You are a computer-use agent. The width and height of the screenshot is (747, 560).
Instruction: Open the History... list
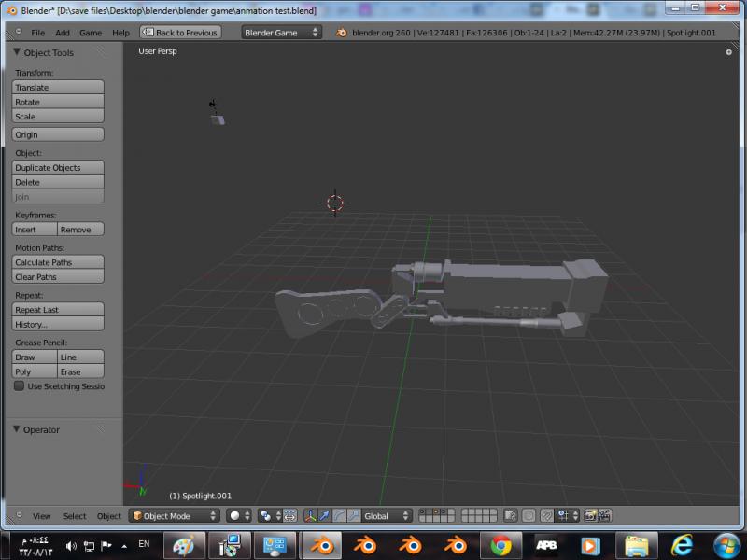coord(58,324)
